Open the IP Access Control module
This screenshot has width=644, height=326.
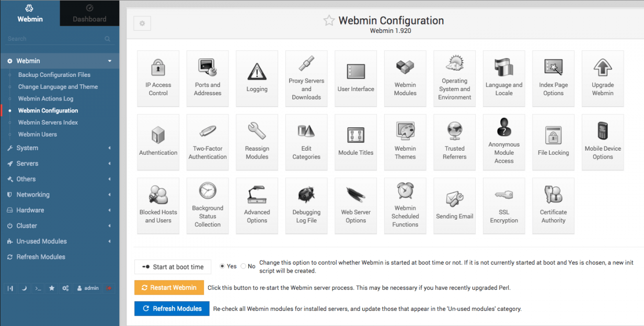(x=158, y=78)
